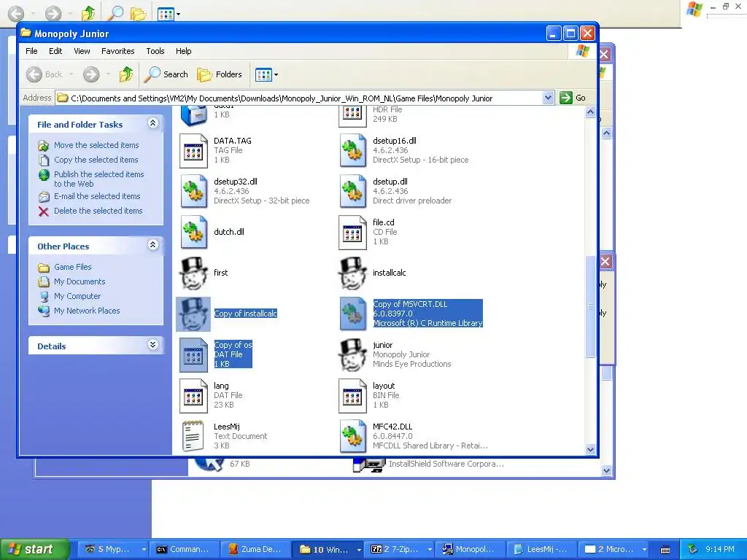Select the file.cd file icon
The image size is (747, 560).
pyautogui.click(x=352, y=233)
